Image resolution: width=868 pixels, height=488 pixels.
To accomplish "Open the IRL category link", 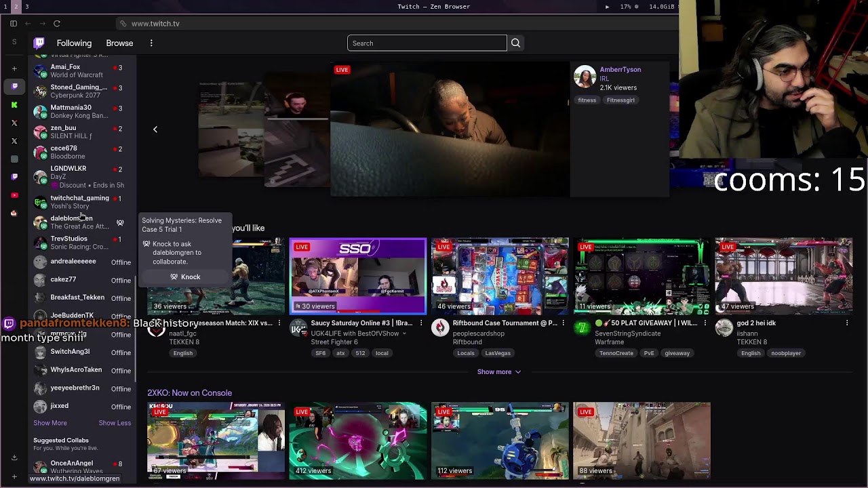I will (x=604, y=79).
